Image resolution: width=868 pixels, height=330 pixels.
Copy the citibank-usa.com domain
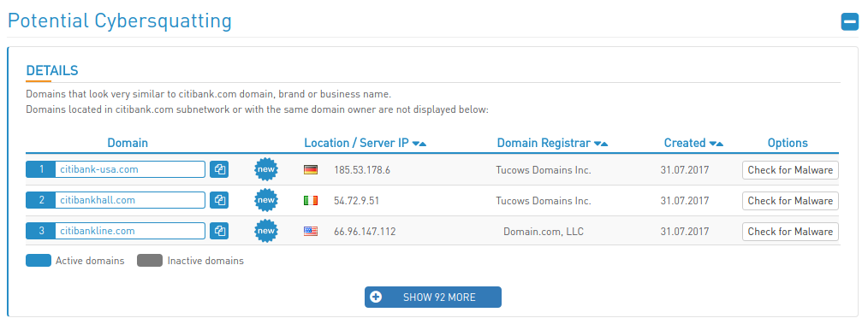tap(219, 169)
